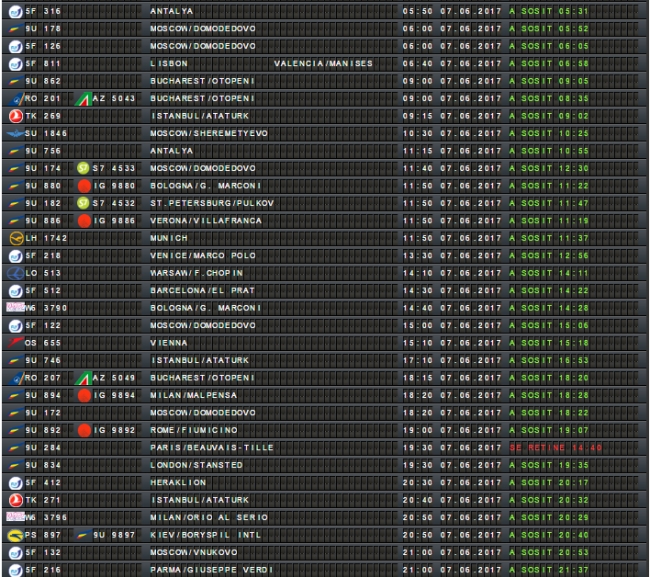Click destination ST.PETERSBURG/PULKOV
This screenshot has height=577, width=650.
pyautogui.click(x=212, y=203)
